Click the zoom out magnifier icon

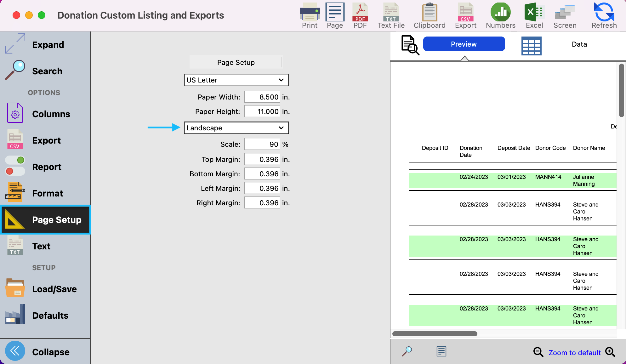[538, 352]
